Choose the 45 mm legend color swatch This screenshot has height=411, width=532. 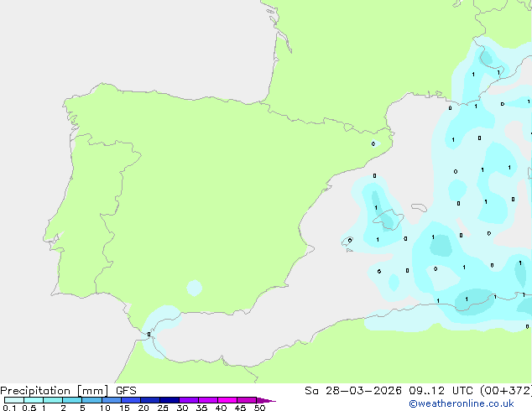coord(247,400)
